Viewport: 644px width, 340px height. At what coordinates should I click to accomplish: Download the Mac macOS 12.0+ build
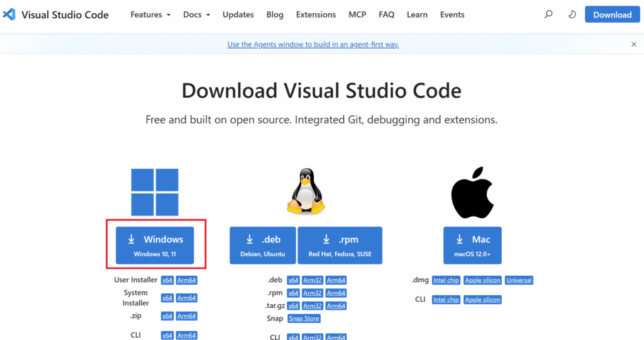point(472,246)
